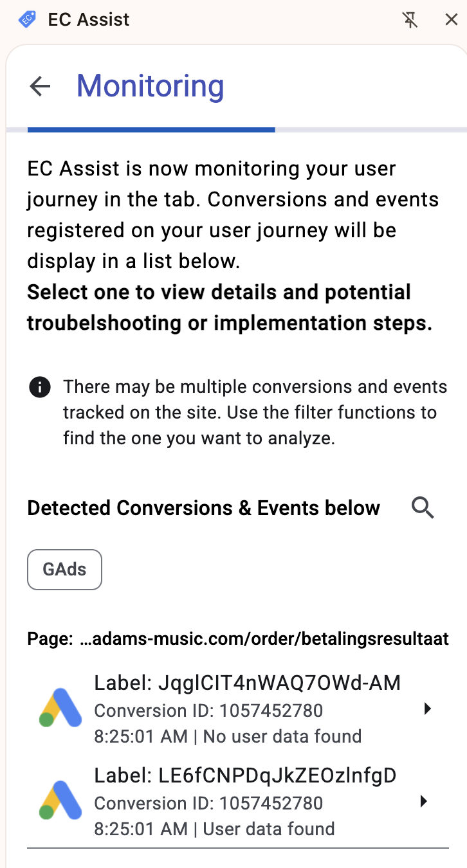The width and height of the screenshot is (467, 868).
Task: Click 'Detected Conversions & Events below' heading
Action: [203, 508]
